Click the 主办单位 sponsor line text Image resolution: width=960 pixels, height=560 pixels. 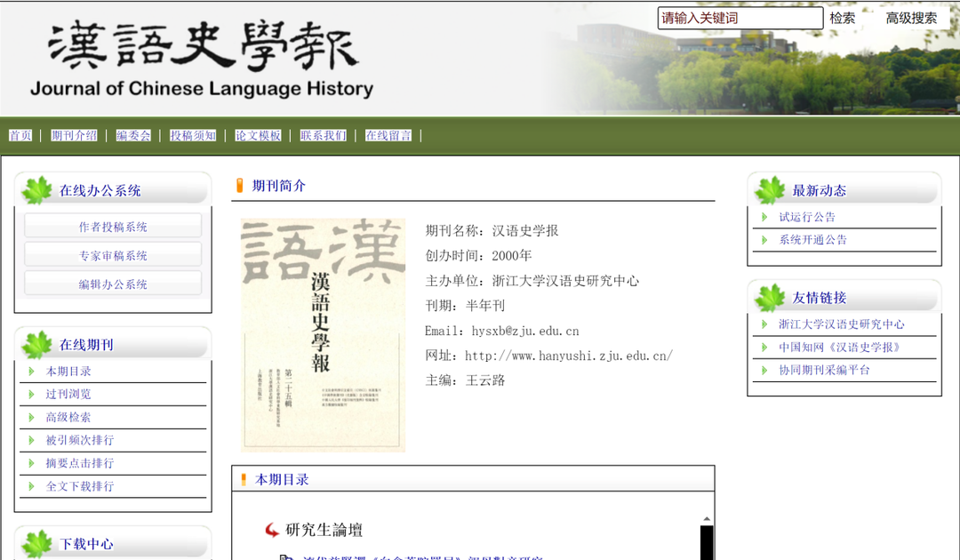coord(532,281)
